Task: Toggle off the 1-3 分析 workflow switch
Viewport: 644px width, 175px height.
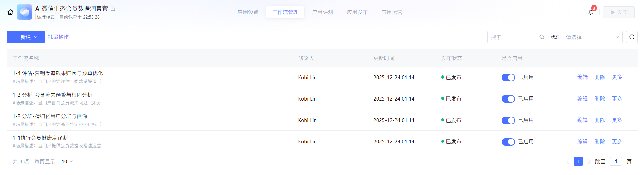Action: (x=508, y=99)
